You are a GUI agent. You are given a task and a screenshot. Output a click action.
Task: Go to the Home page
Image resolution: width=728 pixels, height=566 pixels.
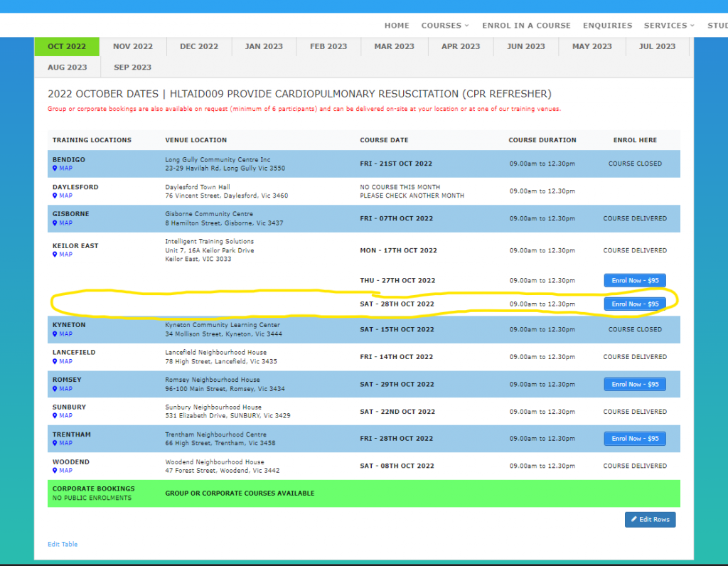[397, 26]
